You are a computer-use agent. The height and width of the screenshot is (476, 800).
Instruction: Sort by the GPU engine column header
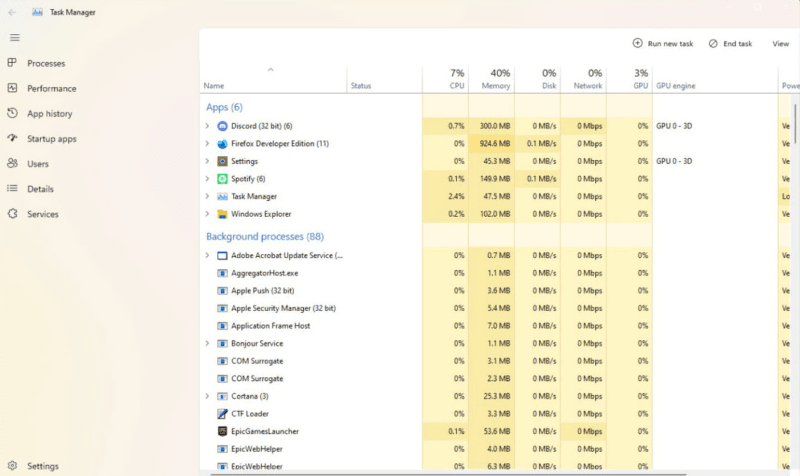pos(714,79)
